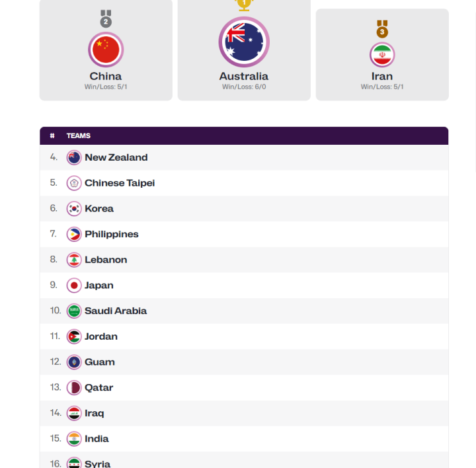476x468 pixels.
Task: Select the Jordan team name
Action: [100, 336]
